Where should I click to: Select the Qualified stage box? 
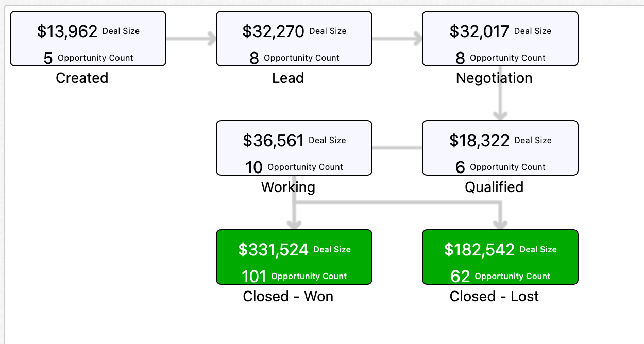pyautogui.click(x=500, y=148)
